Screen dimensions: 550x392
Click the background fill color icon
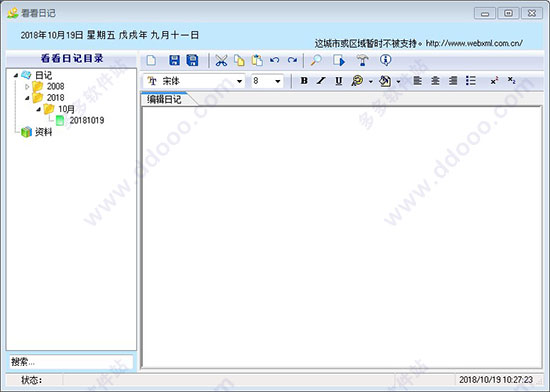[385, 81]
